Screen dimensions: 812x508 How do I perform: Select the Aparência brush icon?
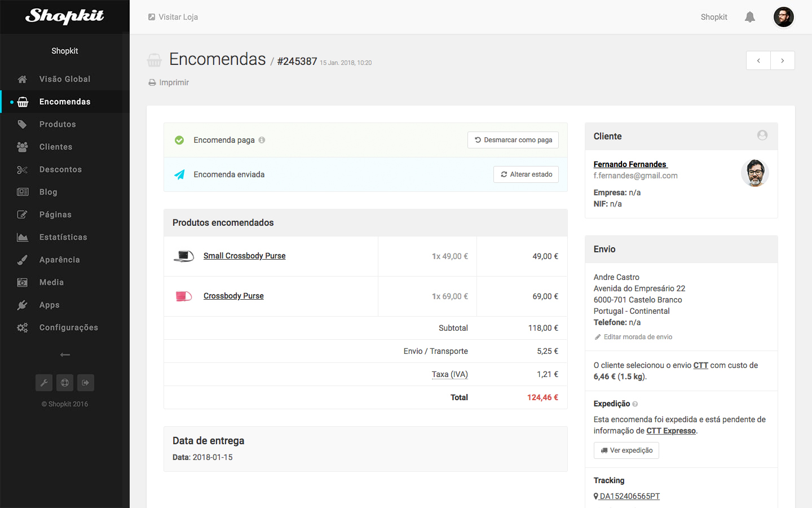point(22,260)
